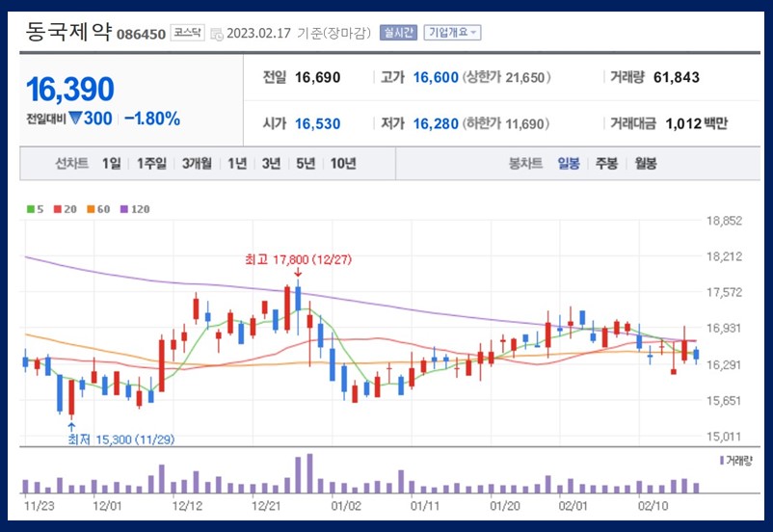The height and width of the screenshot is (532, 773).
Task: Click the 12/01 date axis label
Action: (x=108, y=506)
